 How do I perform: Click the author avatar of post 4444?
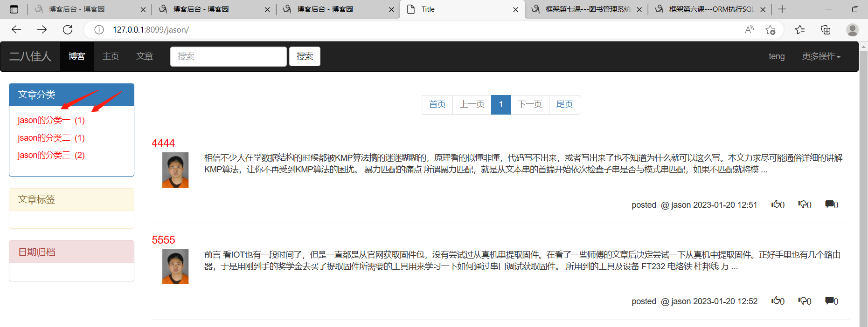tap(175, 170)
